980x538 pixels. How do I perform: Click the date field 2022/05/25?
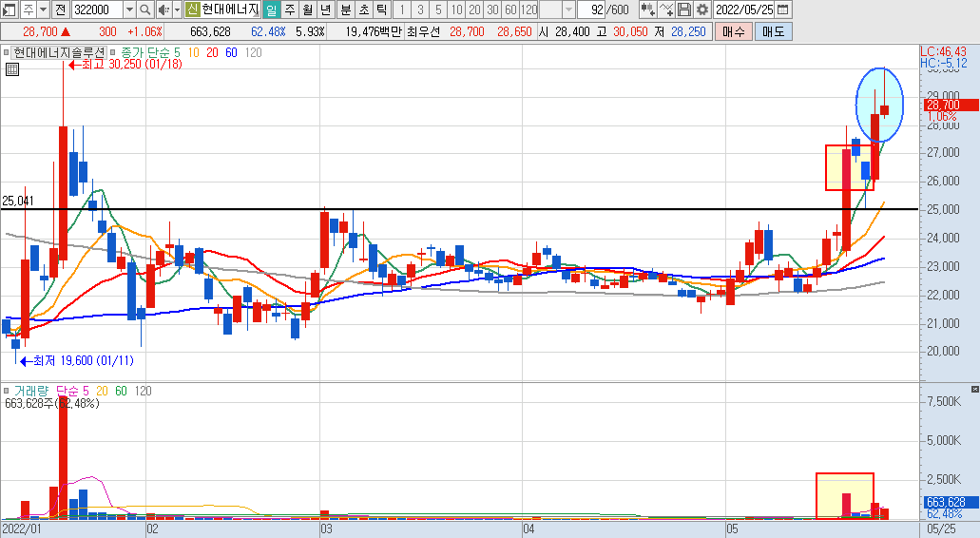pyautogui.click(x=743, y=10)
